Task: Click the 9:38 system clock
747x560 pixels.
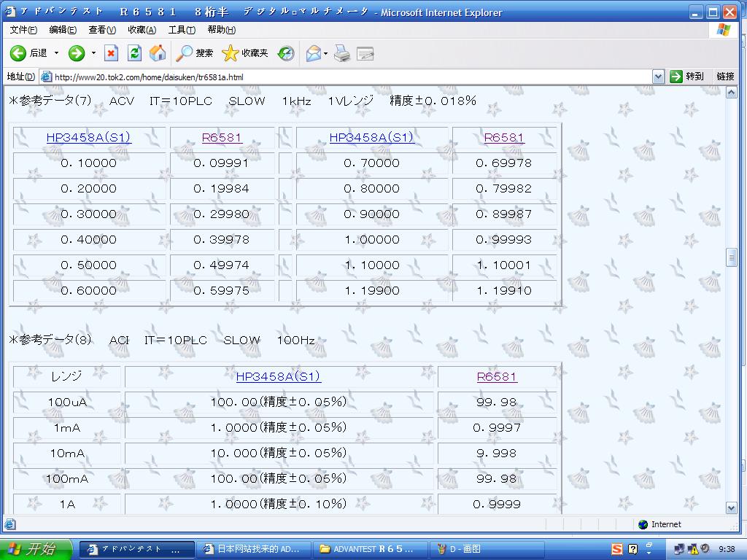Action: tap(727, 550)
